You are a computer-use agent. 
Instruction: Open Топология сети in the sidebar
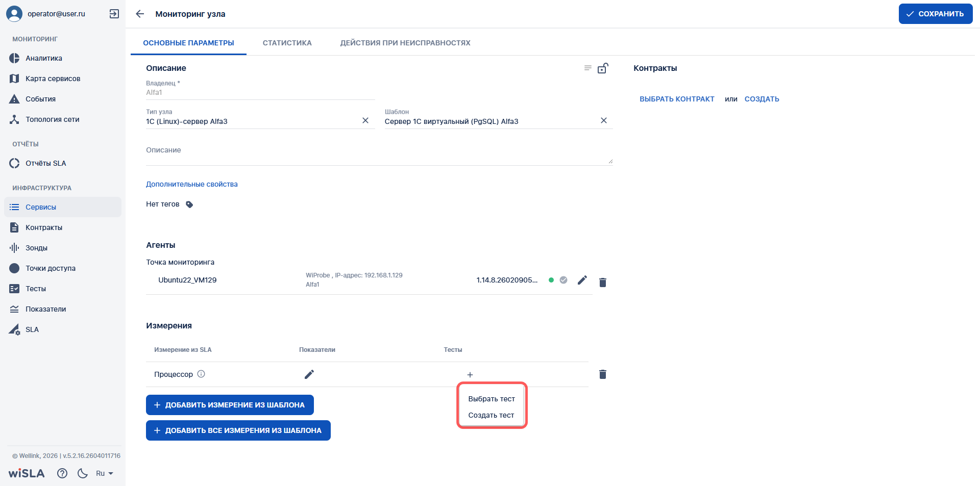click(x=63, y=119)
